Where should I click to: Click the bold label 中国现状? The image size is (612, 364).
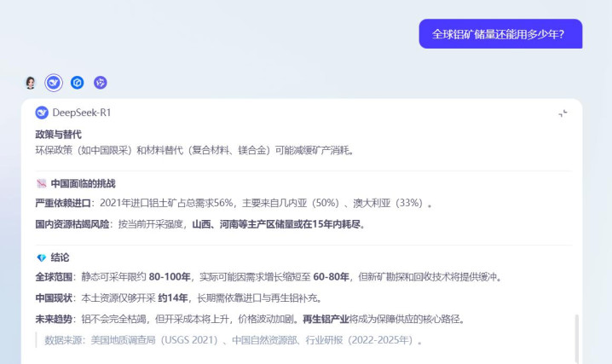(54, 298)
